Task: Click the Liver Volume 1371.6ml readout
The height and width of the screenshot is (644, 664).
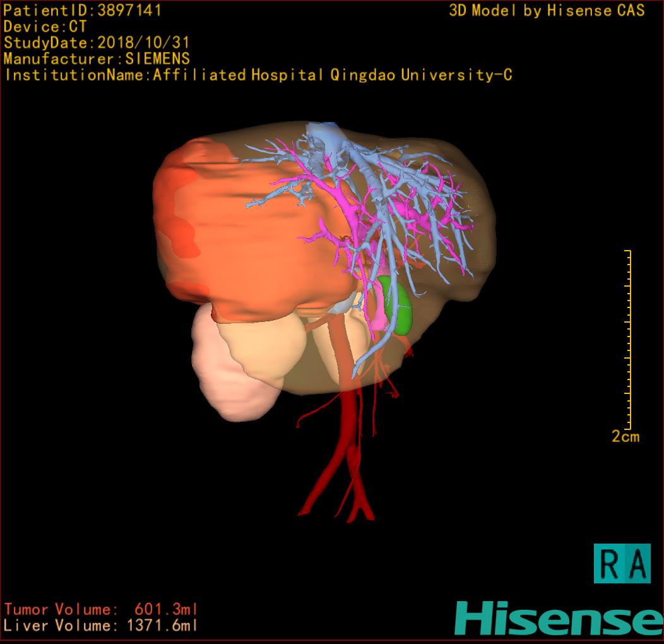Action: tap(100, 626)
